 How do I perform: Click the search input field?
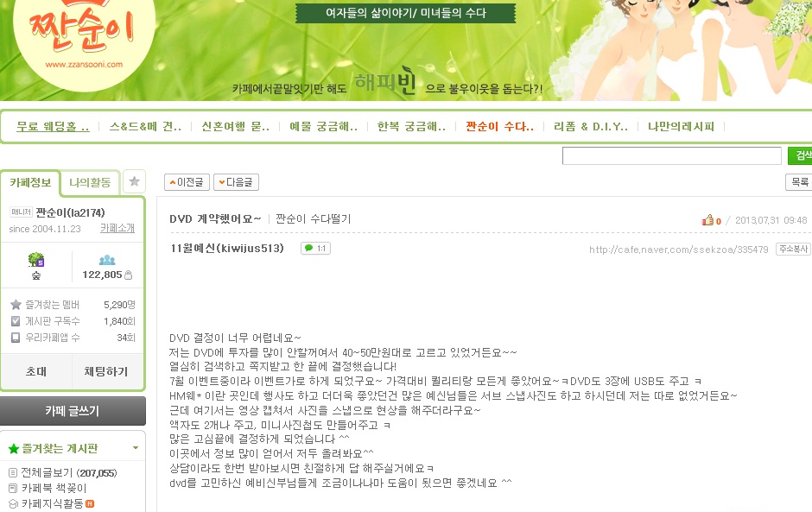(x=672, y=155)
